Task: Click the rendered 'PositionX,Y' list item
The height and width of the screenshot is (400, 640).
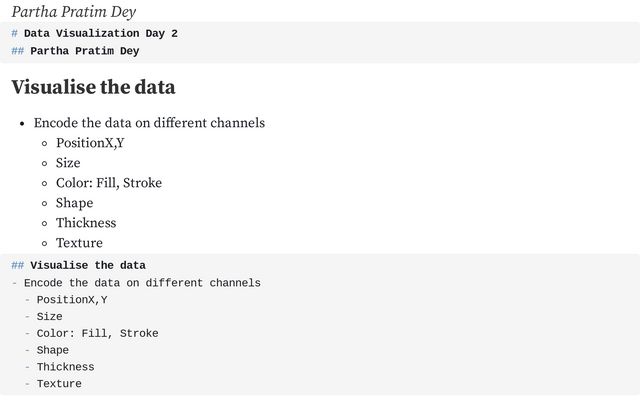Action: point(90,143)
